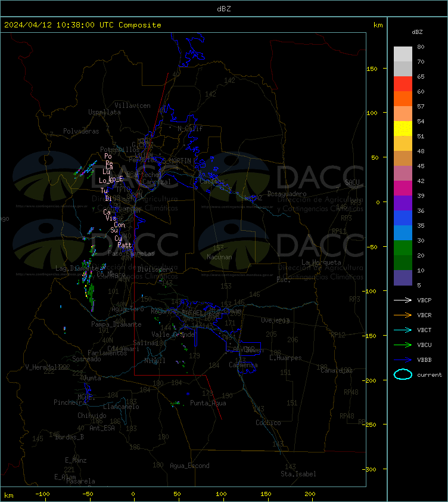
Task: Click the 80 value on the dBZ scale
Action: 421,47
